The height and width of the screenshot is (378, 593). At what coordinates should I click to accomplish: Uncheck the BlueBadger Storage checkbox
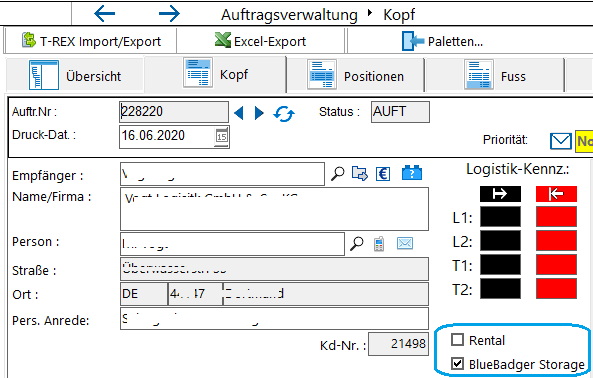tap(457, 364)
